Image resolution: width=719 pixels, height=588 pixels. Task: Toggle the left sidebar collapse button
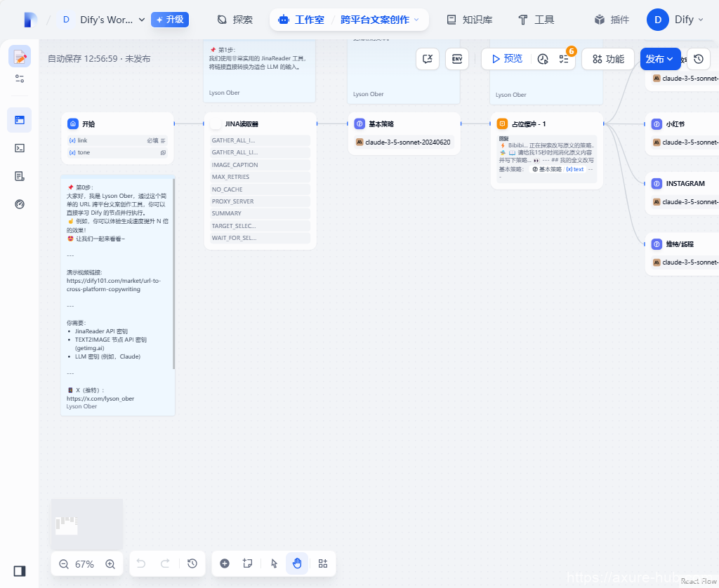(20, 570)
